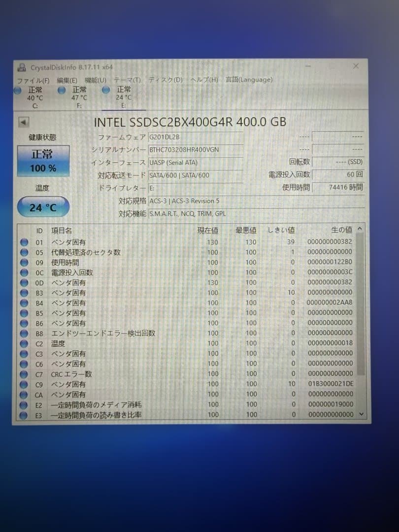
Task: Click the blue health indicator dot above drive C:
Action: [x=18, y=90]
